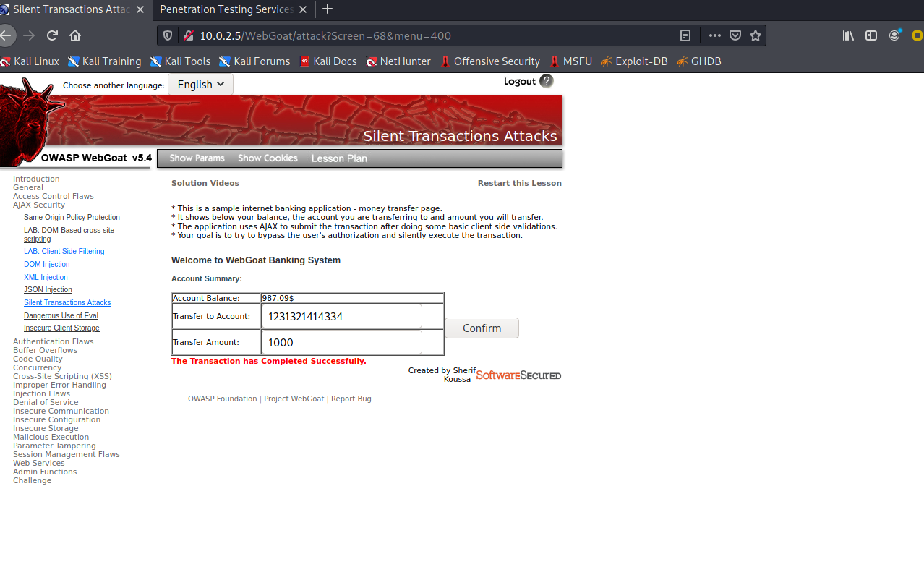Screen dimensions: 924x575
Task: Reload the page with the refresh icon
Action: [x=52, y=35]
